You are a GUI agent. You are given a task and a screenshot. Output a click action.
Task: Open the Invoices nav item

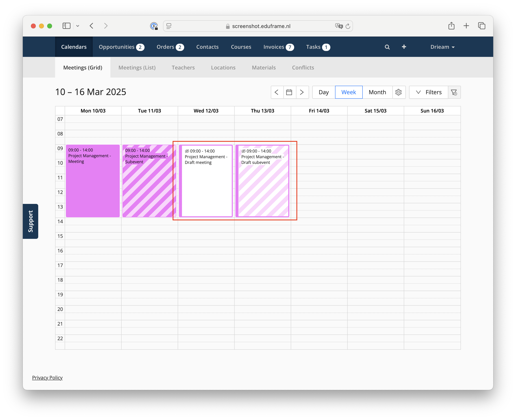279,47
